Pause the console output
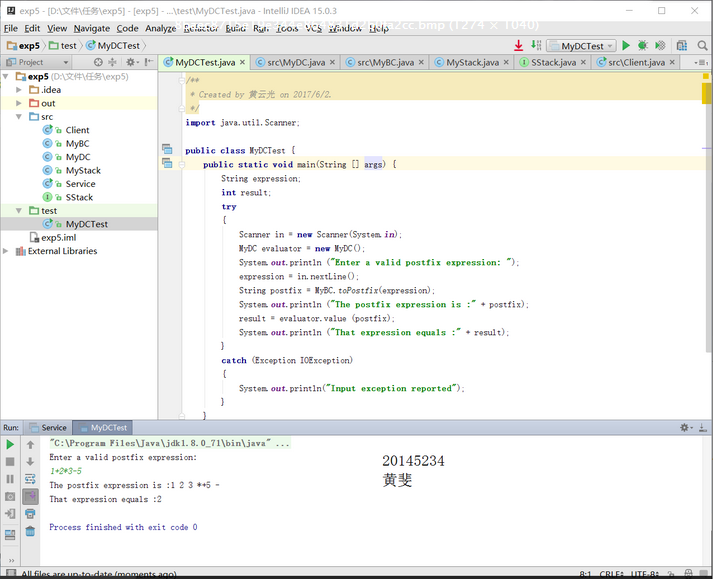 pyautogui.click(x=10, y=479)
